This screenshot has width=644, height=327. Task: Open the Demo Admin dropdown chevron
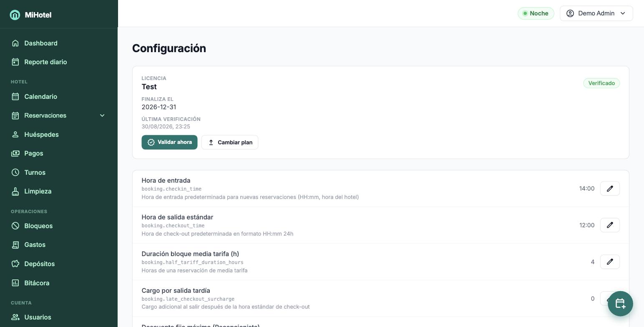tap(623, 13)
